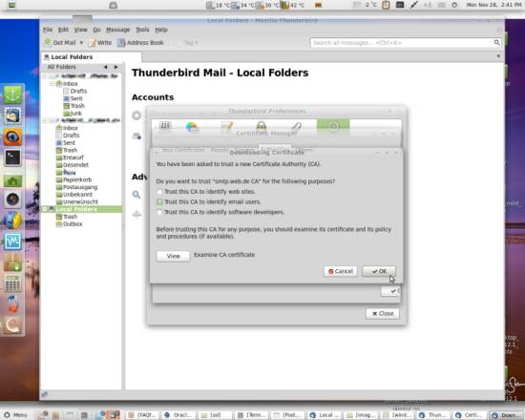Show previous folder view with left arrow
The image size is (525, 420).
click(105, 67)
